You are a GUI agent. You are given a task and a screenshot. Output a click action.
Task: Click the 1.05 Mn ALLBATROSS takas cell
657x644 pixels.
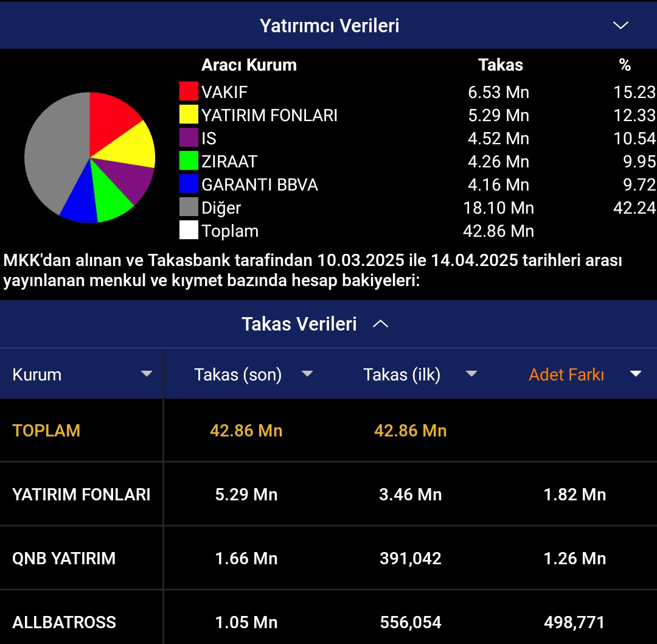pos(246,622)
